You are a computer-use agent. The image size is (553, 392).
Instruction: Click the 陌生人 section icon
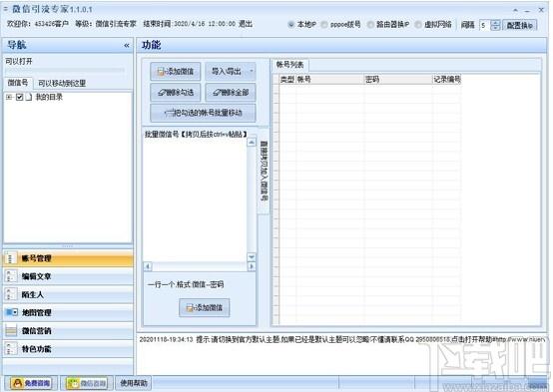[11, 294]
